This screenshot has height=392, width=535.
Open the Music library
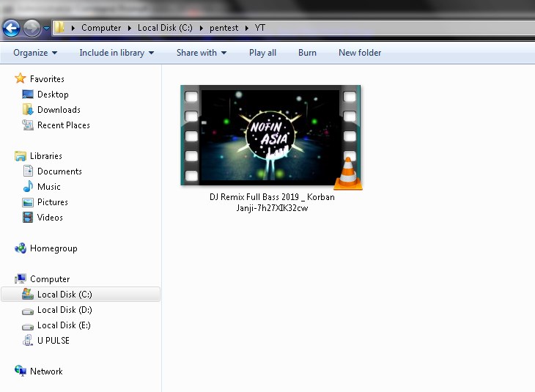click(x=49, y=187)
